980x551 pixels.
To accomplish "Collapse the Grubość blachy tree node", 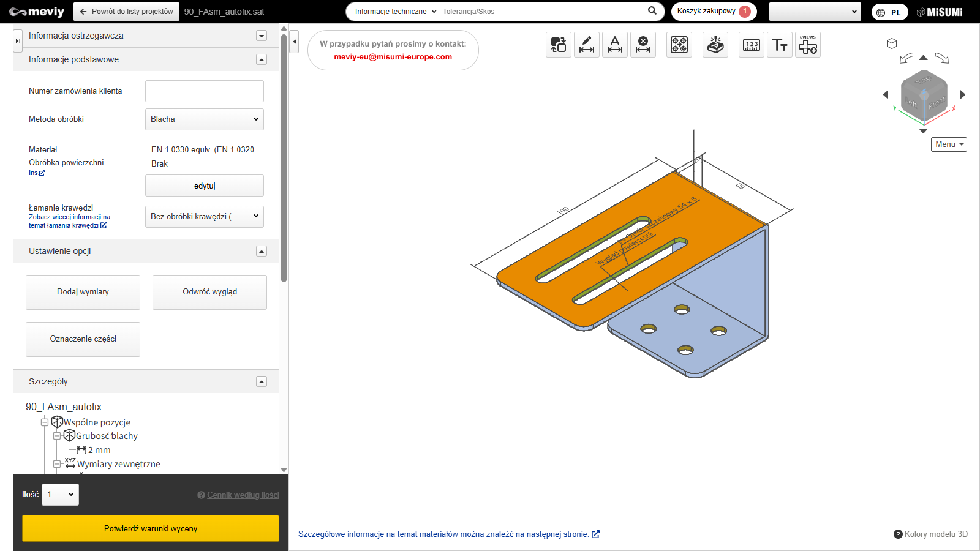I will (x=57, y=436).
